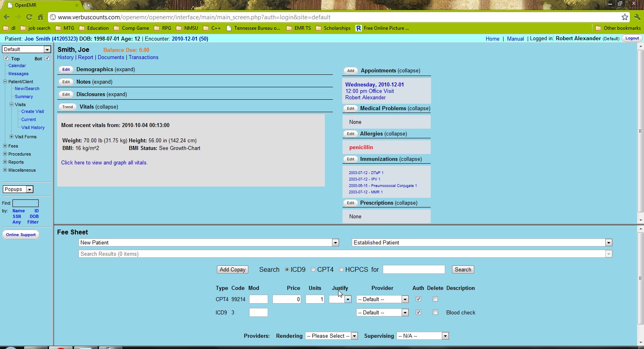Image resolution: width=644 pixels, height=349 pixels.
Task: Open the Tennessee Bureau bookmark
Action: click(253, 28)
